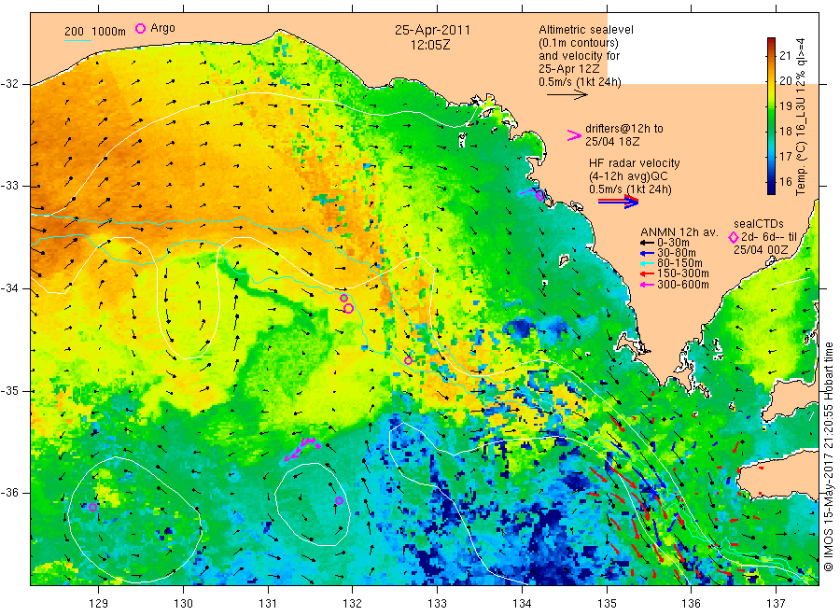Click the 25-Apr-2011 date title
Screen dimensions: 840x616
tap(432, 30)
